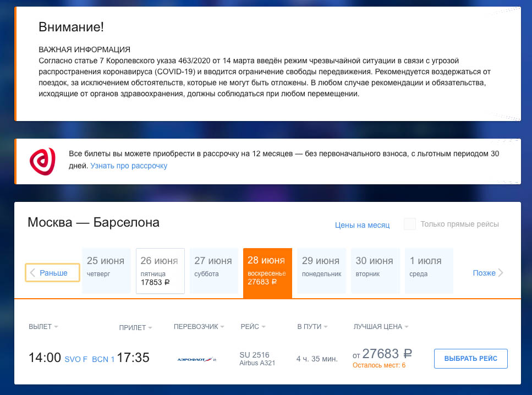Sort by Вылет column arrow

coord(56,327)
